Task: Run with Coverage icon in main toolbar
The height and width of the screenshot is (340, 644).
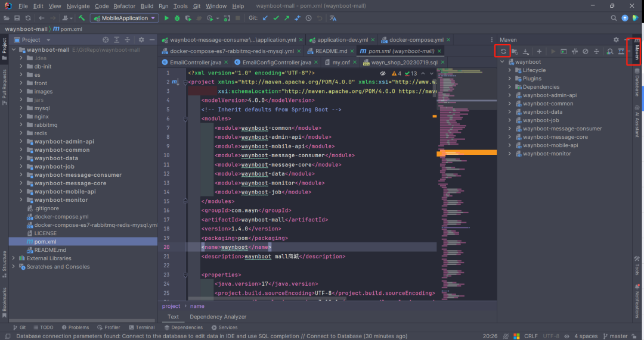Action: point(188,18)
